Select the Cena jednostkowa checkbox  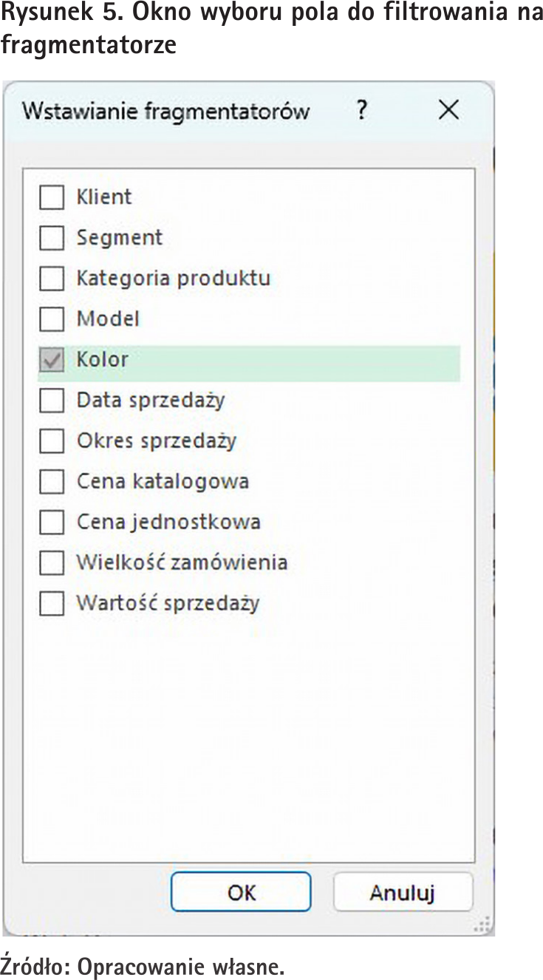52,523
